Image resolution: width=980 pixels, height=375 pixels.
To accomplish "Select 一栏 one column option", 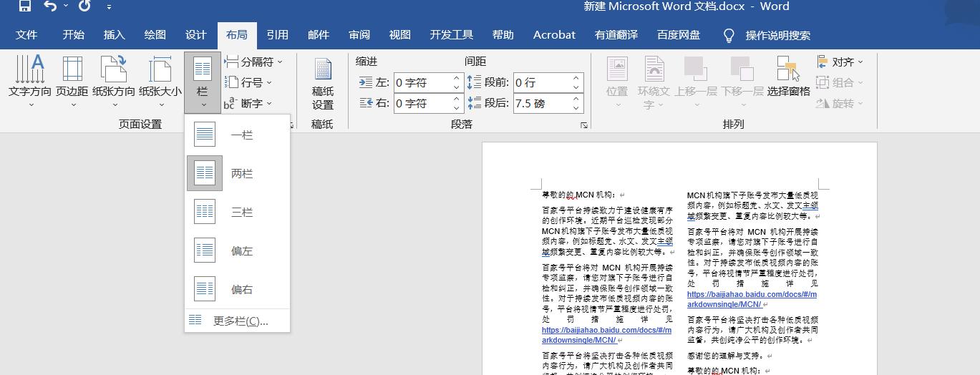I will point(237,135).
